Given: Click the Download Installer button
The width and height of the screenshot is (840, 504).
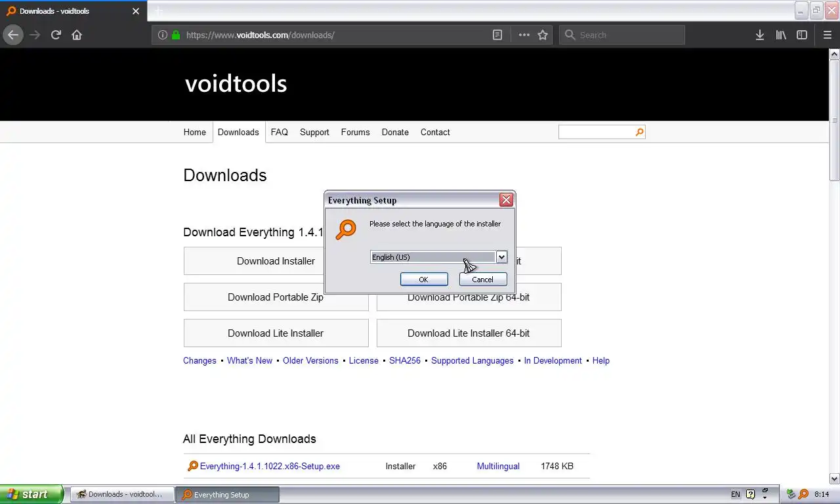Looking at the screenshot, I should 276,261.
